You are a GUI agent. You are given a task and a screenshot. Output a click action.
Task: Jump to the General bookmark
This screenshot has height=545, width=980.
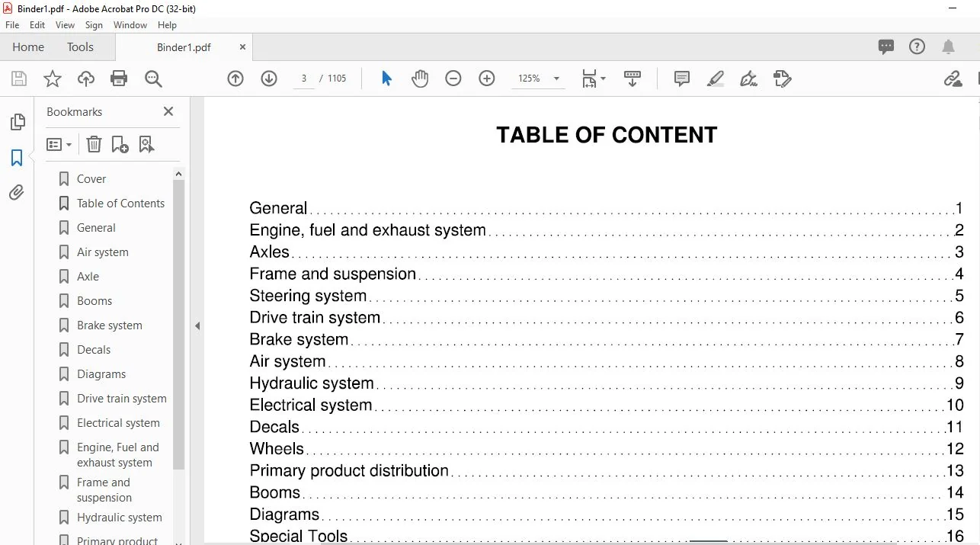96,228
